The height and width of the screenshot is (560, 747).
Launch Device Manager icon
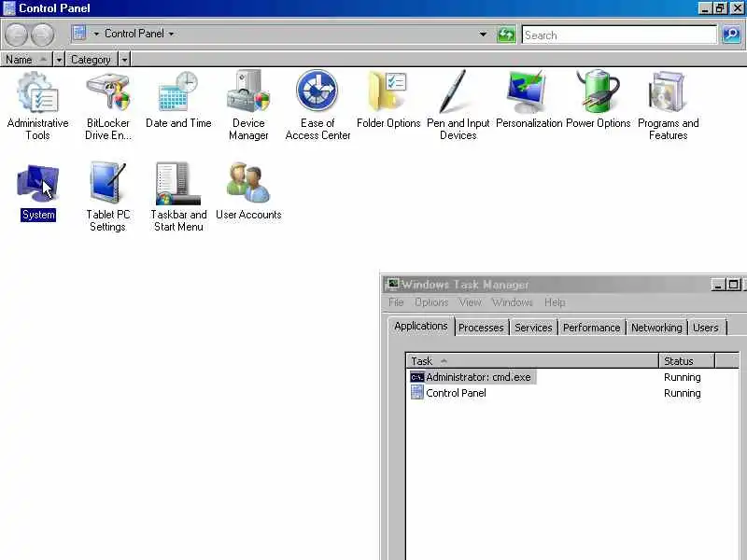[x=248, y=91]
